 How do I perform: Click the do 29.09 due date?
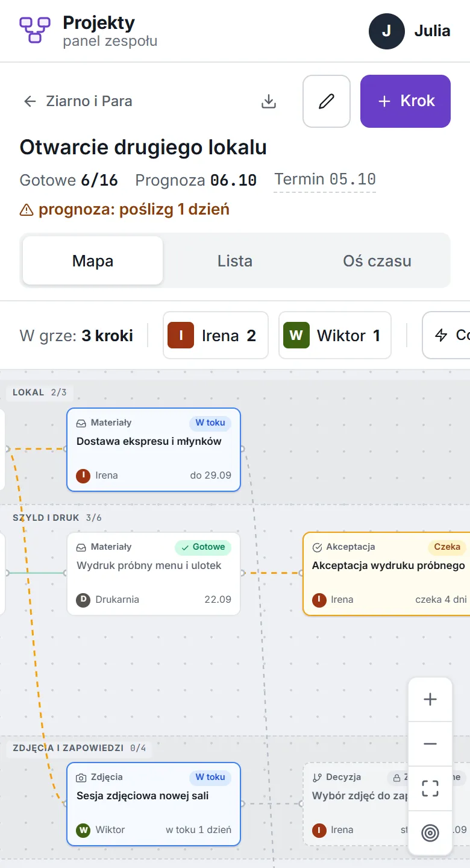tap(211, 475)
